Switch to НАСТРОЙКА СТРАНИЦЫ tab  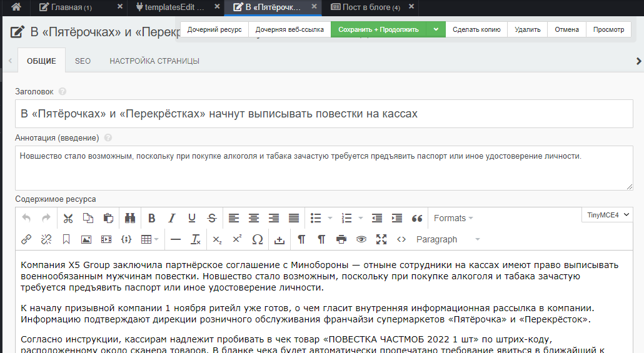[154, 61]
